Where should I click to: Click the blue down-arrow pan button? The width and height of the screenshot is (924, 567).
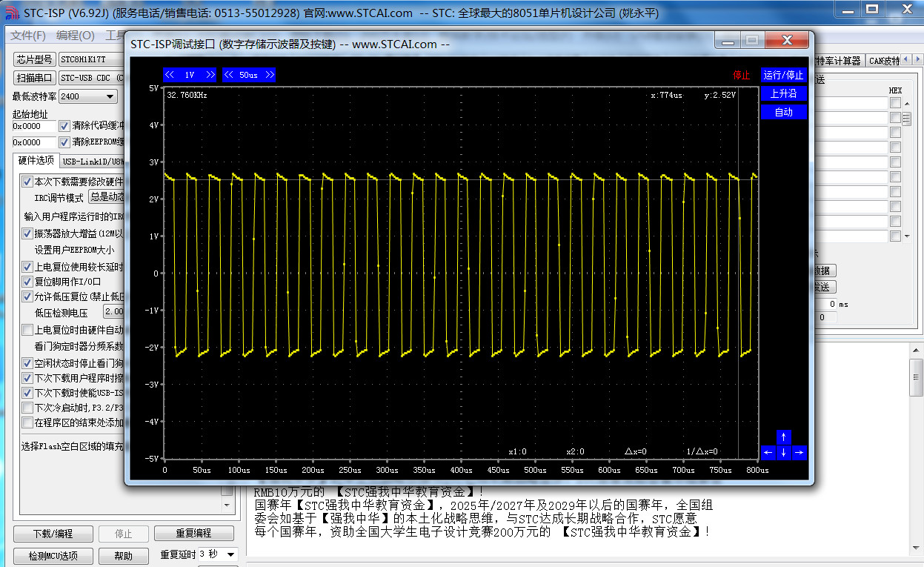[x=784, y=452]
